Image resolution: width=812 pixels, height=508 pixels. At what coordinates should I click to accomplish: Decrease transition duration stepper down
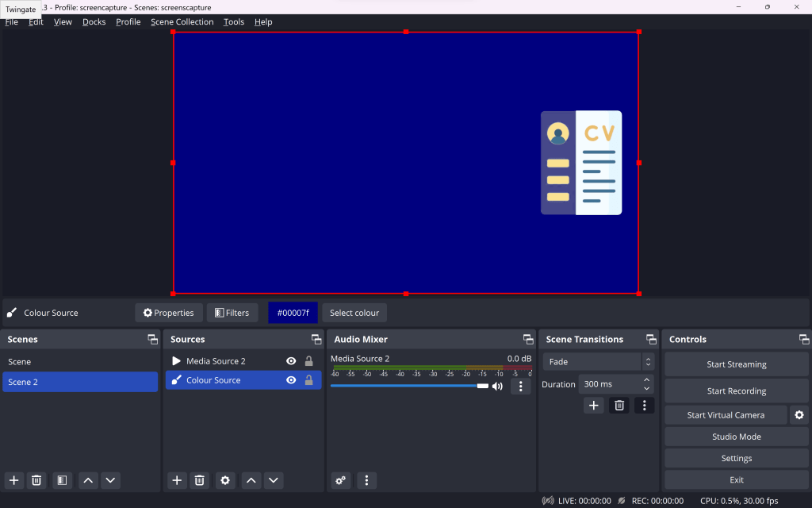point(647,388)
